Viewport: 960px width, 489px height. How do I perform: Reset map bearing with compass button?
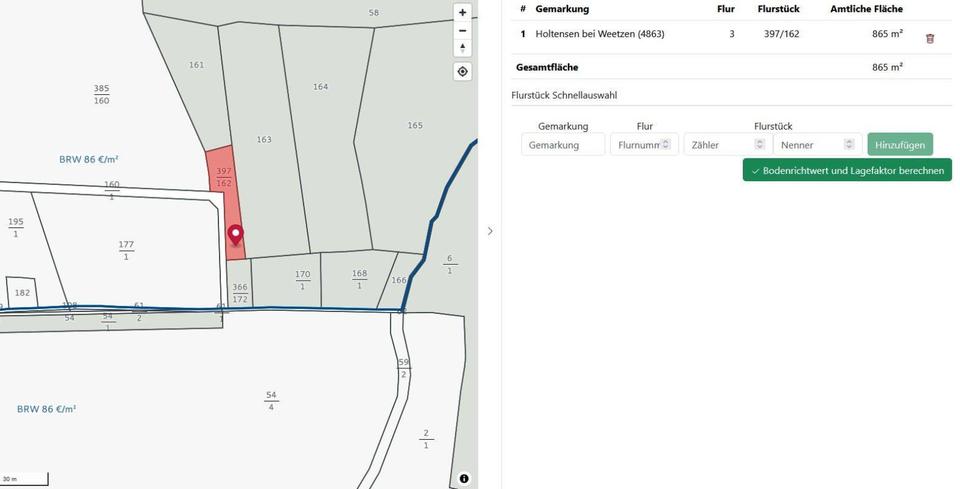pos(462,47)
